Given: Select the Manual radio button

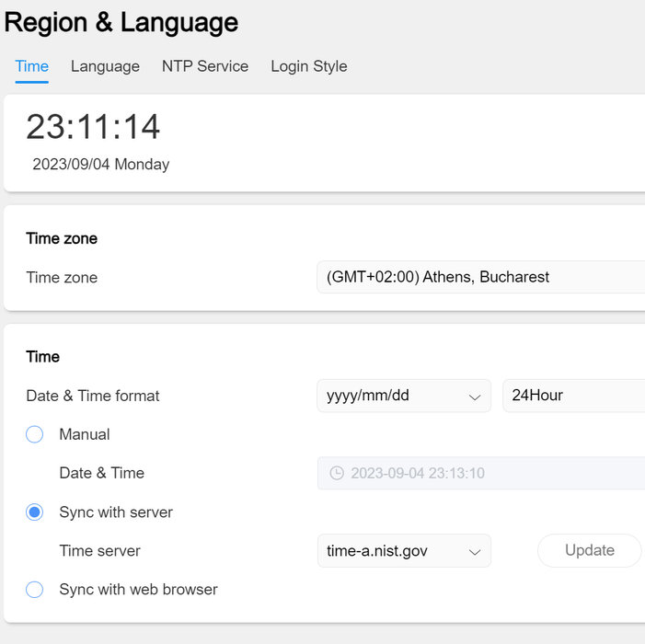Looking at the screenshot, I should (x=35, y=434).
